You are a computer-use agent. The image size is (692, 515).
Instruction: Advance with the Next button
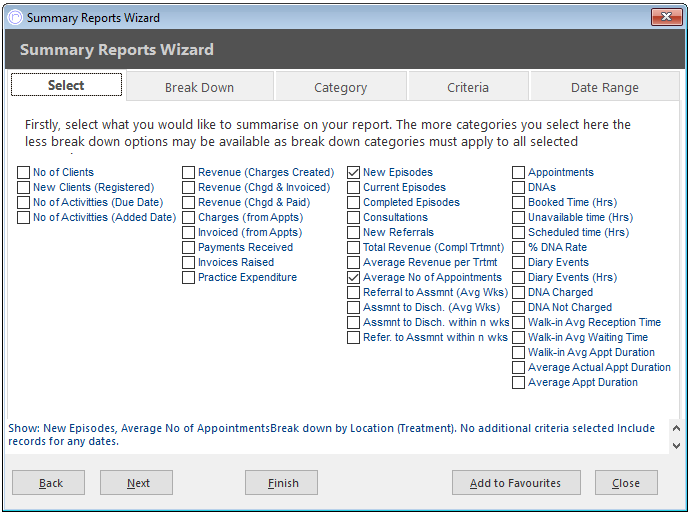point(136,483)
